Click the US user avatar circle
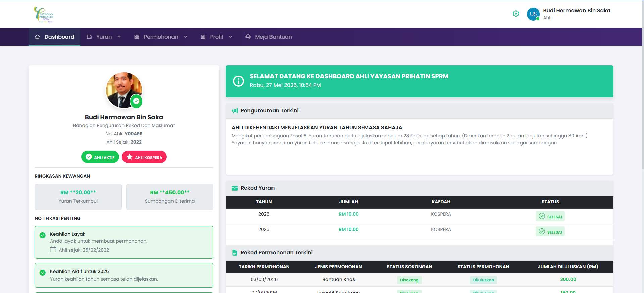The width and height of the screenshot is (644, 293). [533, 14]
